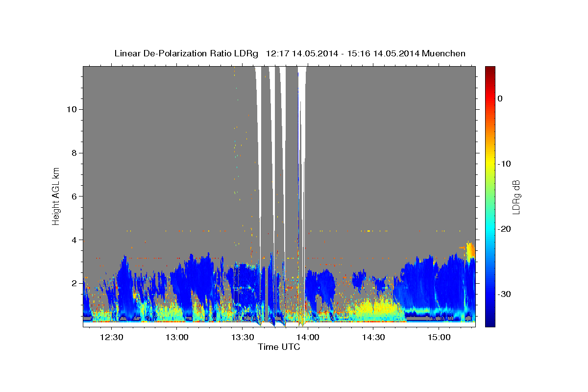Viewport: 588px width, 392px height.
Task: Click the dark red top of the colorbar
Action: coord(490,70)
